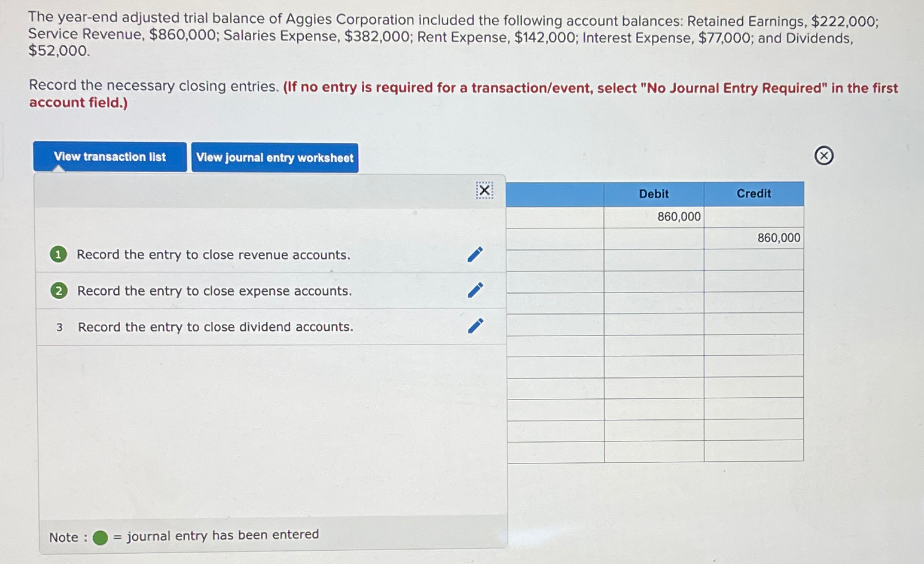Viewport: 924px width, 564px height.
Task: Click the pencil icon to edit revenue closing entry
Action: (x=475, y=255)
